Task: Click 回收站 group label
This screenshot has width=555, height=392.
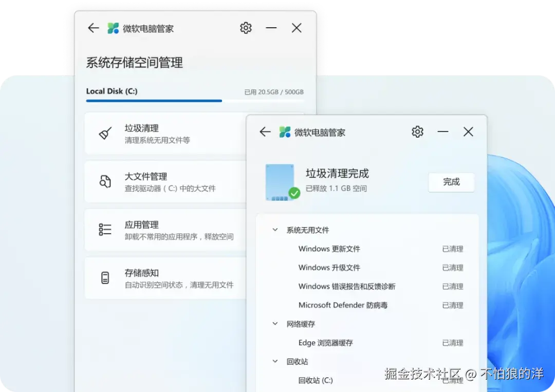Action: click(298, 362)
